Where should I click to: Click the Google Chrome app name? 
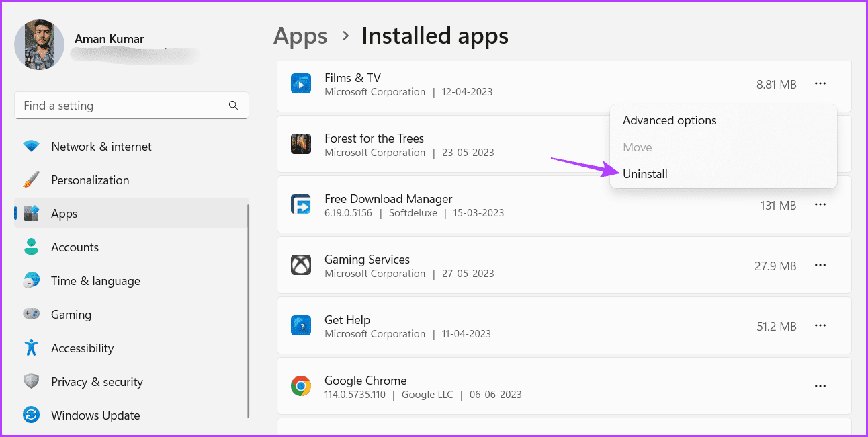pos(365,381)
